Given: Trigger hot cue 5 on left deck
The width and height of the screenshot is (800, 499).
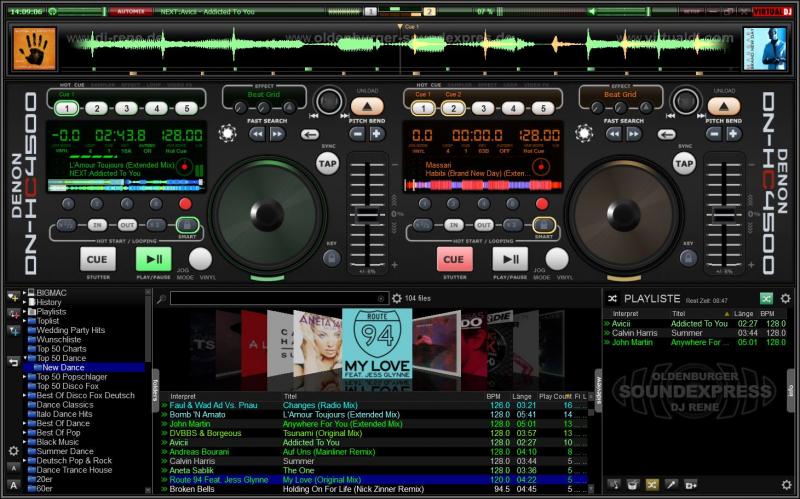Looking at the screenshot, I should [x=187, y=108].
